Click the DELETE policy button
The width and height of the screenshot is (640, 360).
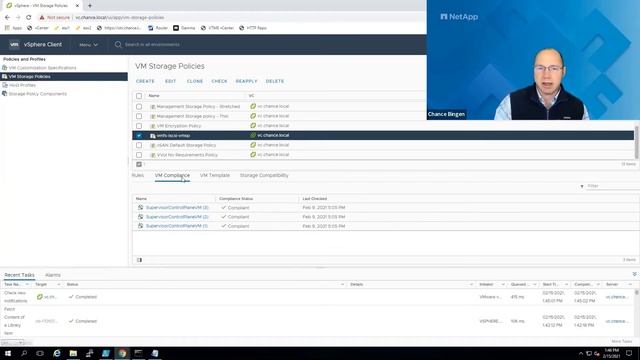click(275, 81)
